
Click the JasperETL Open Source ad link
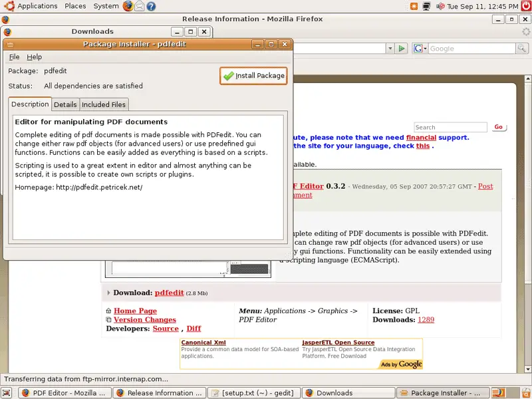(338, 342)
